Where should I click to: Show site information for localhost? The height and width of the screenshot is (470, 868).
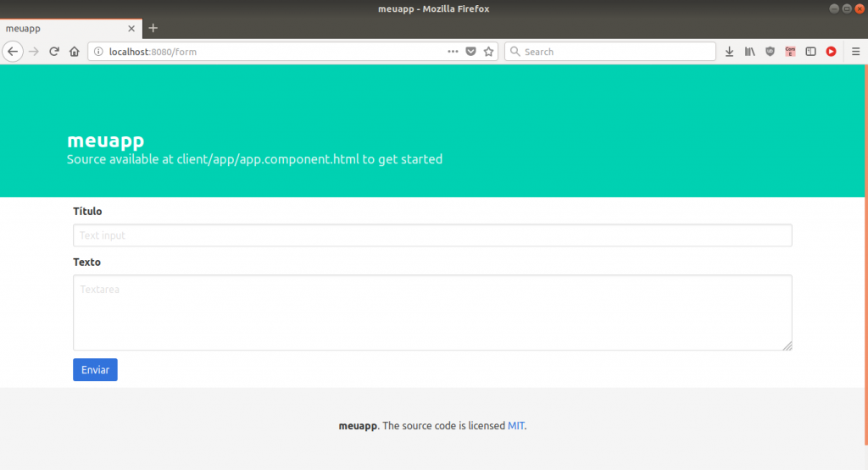pos(98,52)
